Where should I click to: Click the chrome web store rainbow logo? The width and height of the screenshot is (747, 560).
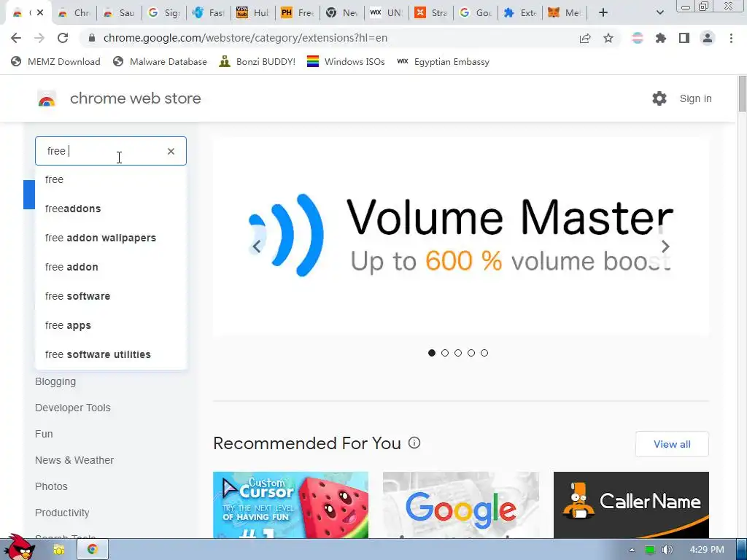(47, 98)
